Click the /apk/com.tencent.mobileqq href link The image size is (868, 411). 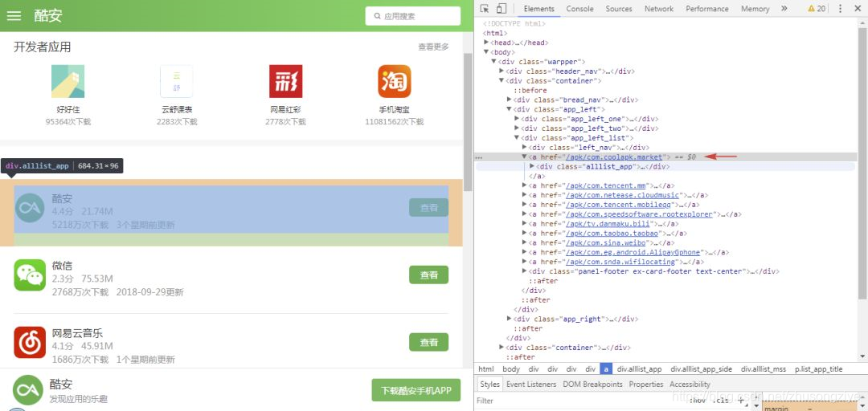click(x=619, y=205)
